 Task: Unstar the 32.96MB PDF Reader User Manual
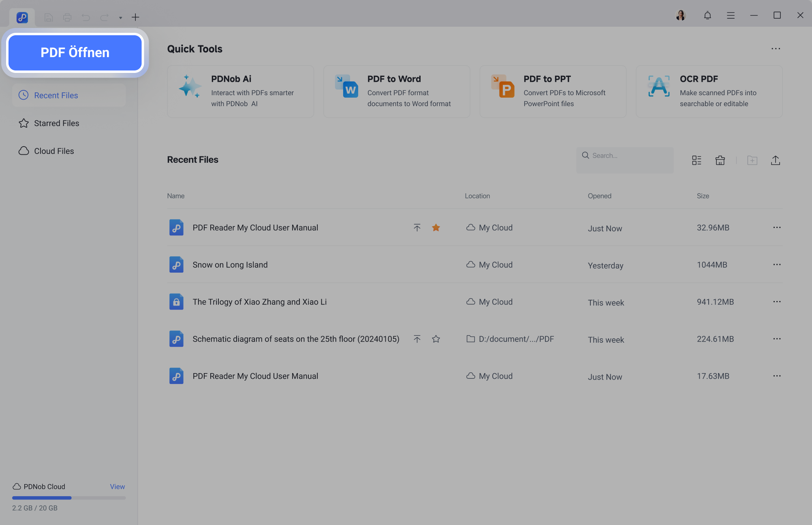(436, 228)
